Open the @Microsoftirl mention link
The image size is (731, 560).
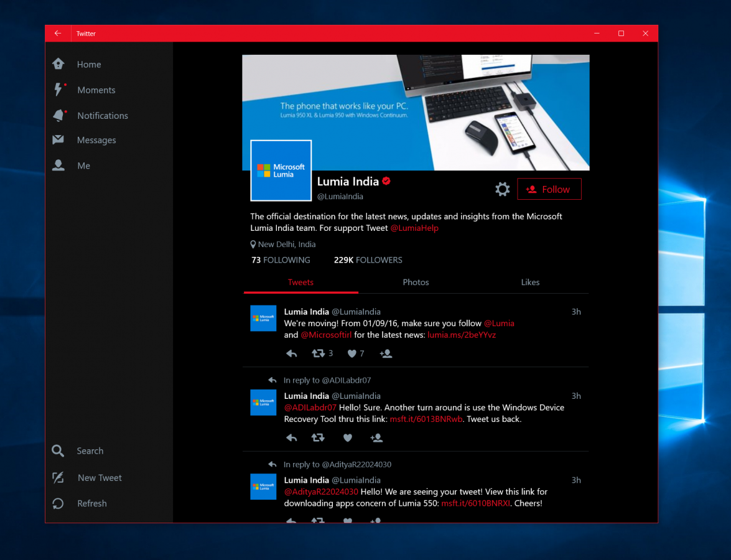[326, 335]
